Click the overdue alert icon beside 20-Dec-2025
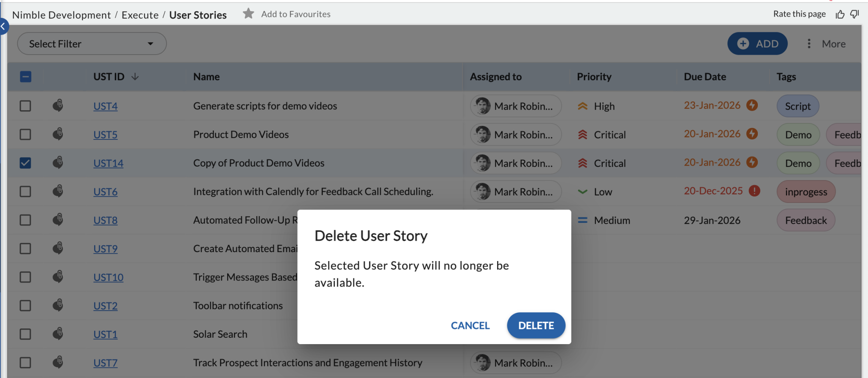 (x=754, y=191)
